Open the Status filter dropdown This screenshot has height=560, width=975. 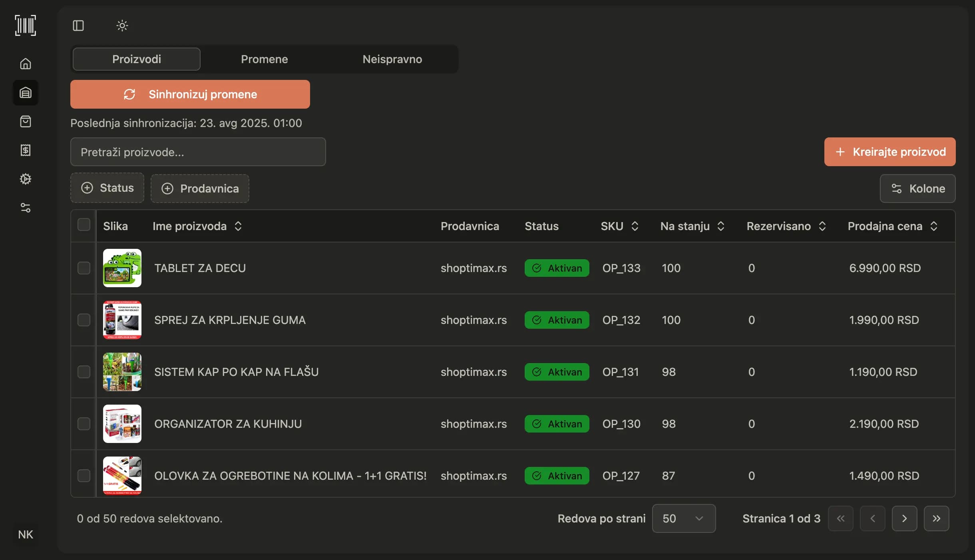(107, 188)
